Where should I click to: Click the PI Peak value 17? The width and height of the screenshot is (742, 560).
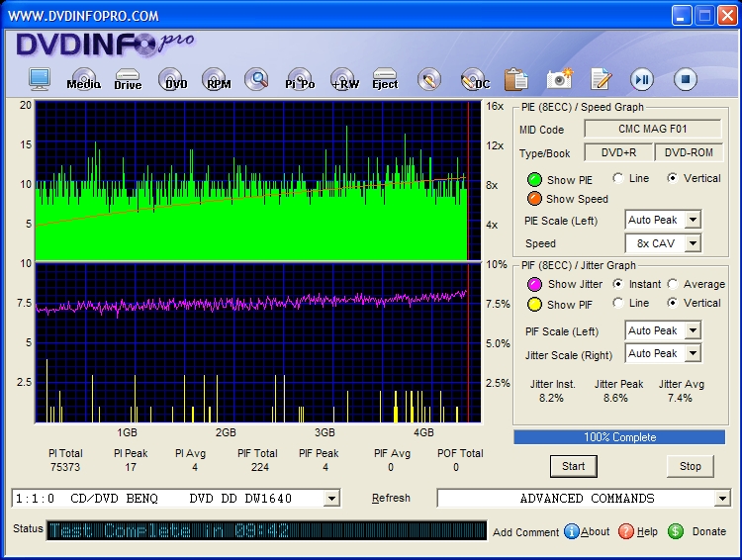tap(131, 467)
